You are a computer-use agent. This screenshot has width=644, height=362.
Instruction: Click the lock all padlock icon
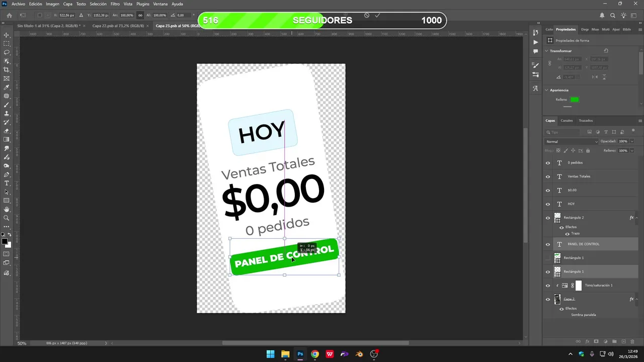click(588, 150)
